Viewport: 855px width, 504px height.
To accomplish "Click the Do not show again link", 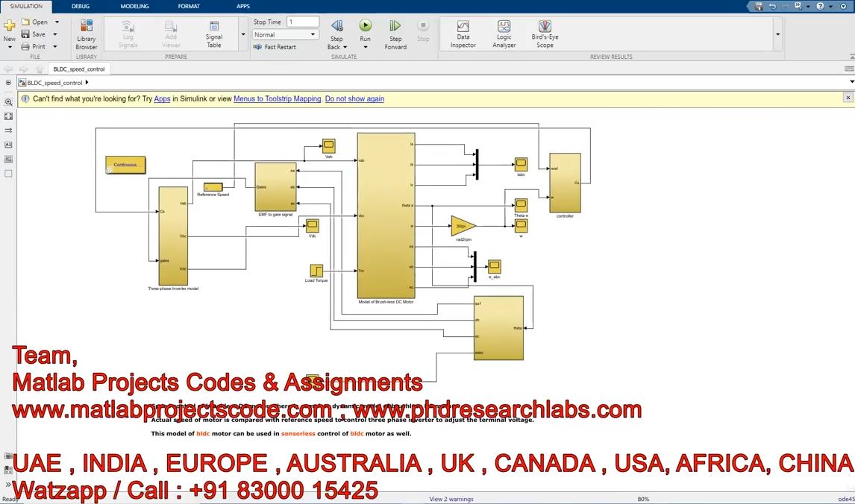I will coord(354,98).
